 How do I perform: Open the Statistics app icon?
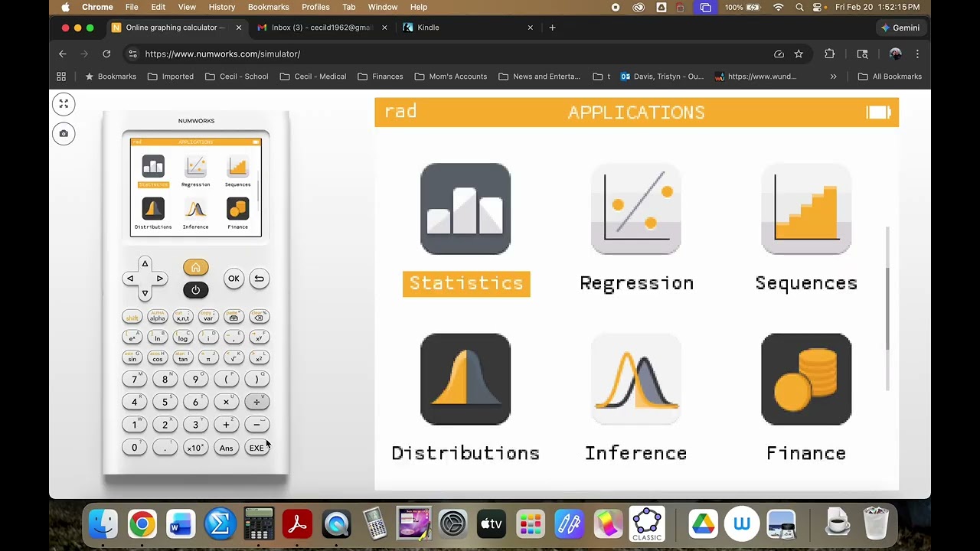coord(465,209)
